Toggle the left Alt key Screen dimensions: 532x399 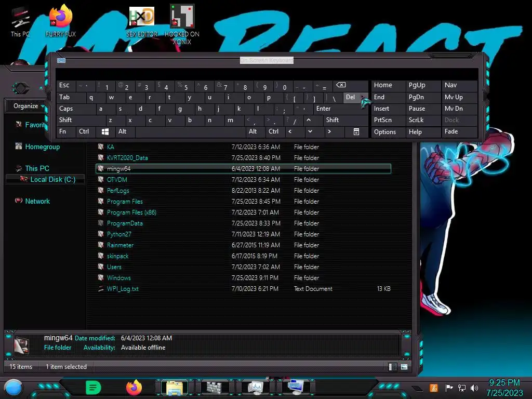(x=125, y=131)
